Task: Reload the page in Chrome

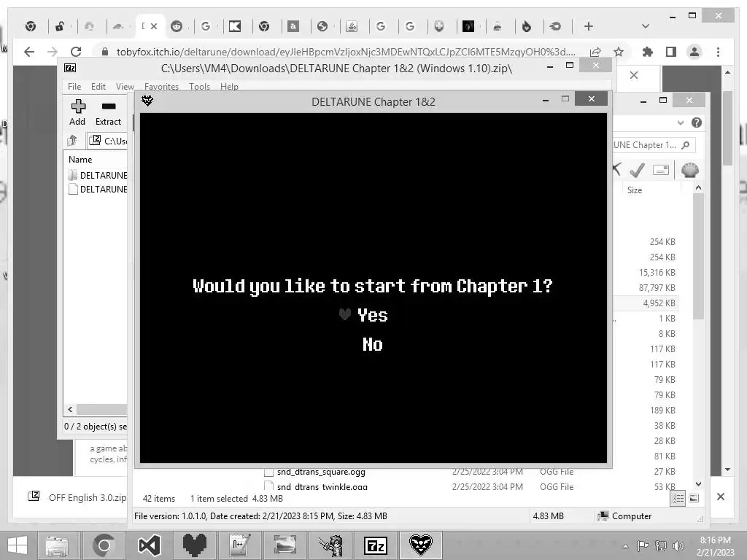Action: (x=76, y=52)
